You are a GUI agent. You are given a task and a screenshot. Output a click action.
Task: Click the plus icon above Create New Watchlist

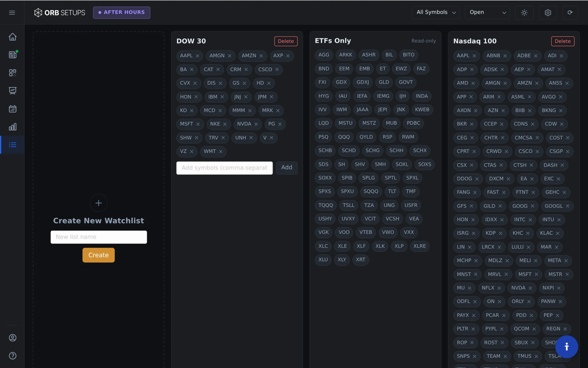point(99,203)
